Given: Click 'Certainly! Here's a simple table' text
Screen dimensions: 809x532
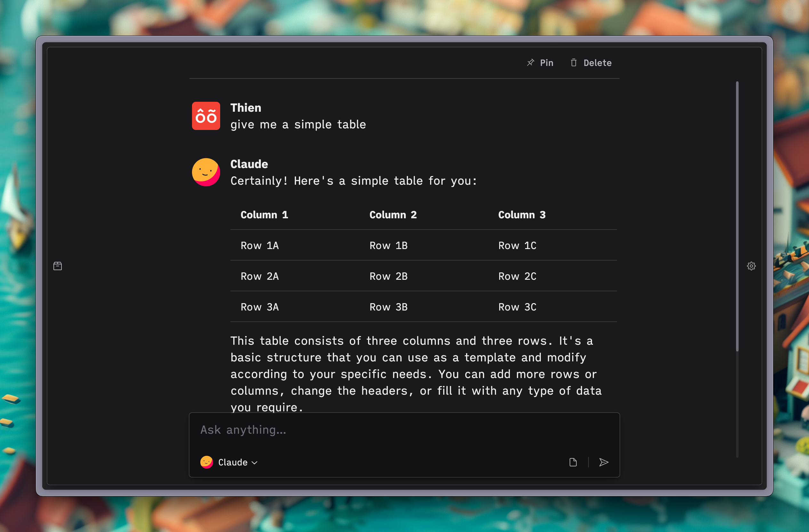Looking at the screenshot, I should (x=354, y=181).
